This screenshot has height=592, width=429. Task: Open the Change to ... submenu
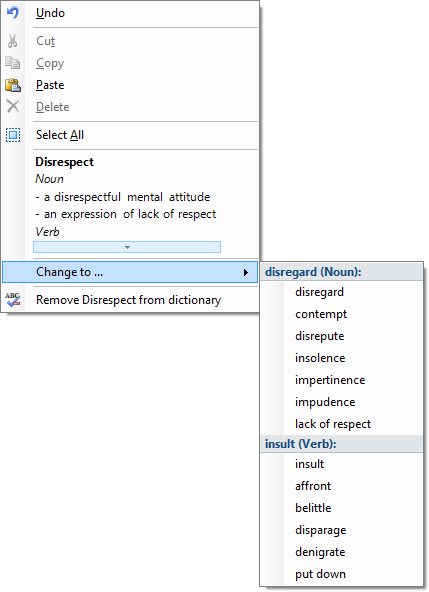point(130,272)
